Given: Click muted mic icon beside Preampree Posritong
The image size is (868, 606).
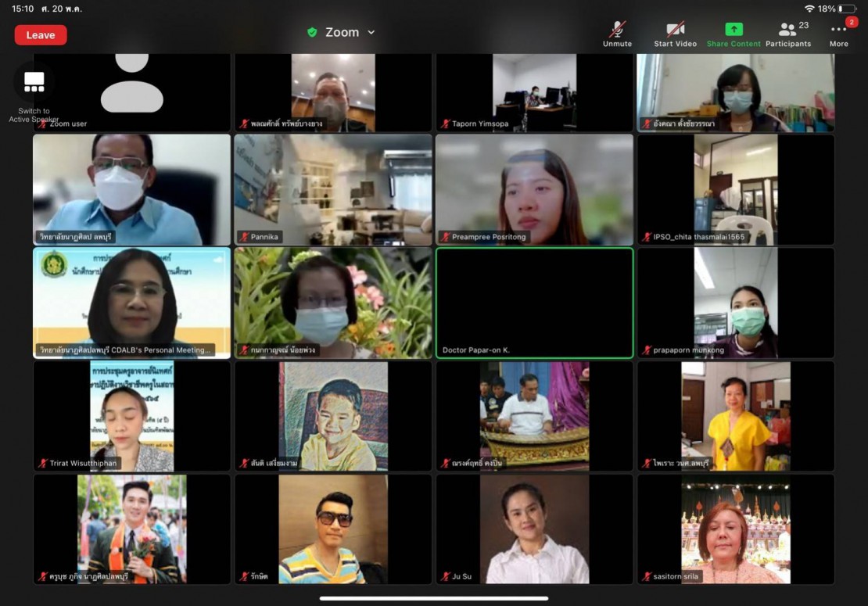Looking at the screenshot, I should tap(445, 237).
